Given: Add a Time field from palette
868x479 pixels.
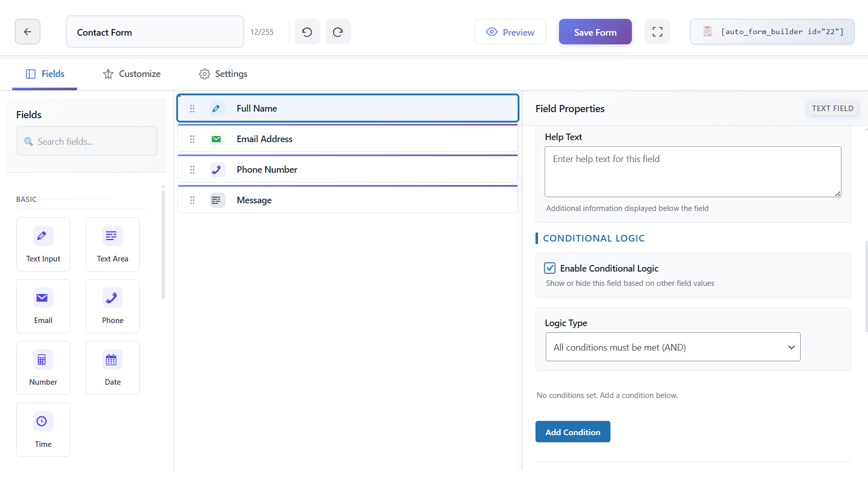Looking at the screenshot, I should [43, 429].
